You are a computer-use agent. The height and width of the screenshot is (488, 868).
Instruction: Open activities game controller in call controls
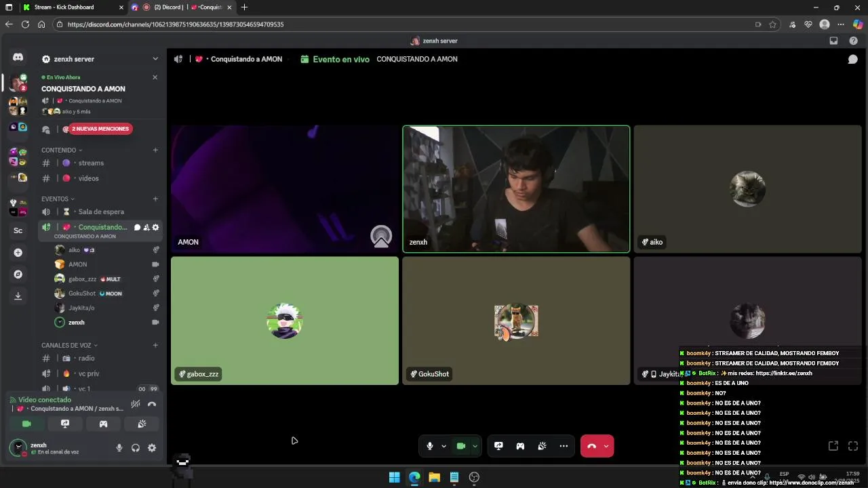pos(520,446)
